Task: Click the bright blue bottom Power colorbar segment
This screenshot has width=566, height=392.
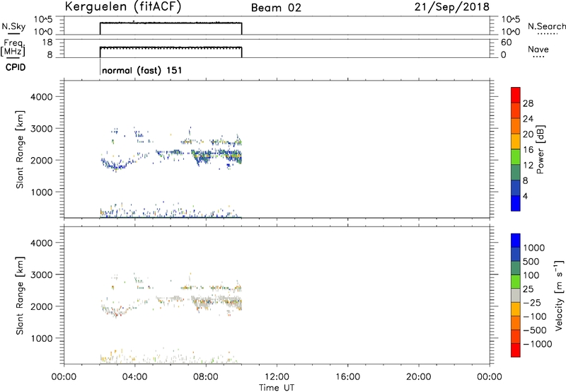Action: (x=516, y=203)
